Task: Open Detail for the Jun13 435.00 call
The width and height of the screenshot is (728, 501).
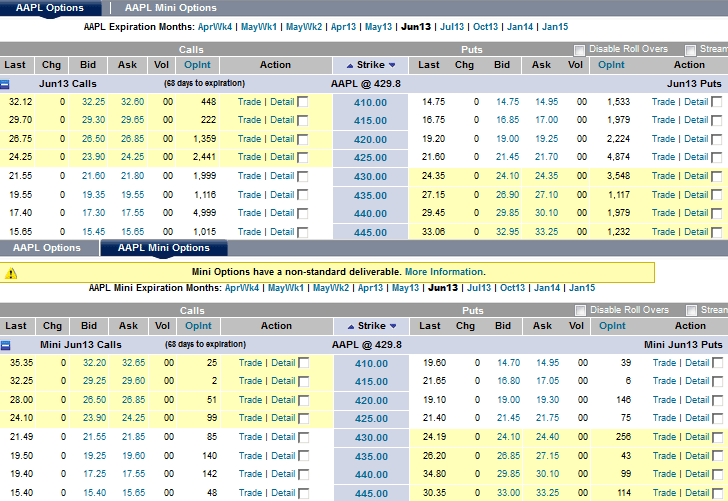Action: tap(282, 195)
